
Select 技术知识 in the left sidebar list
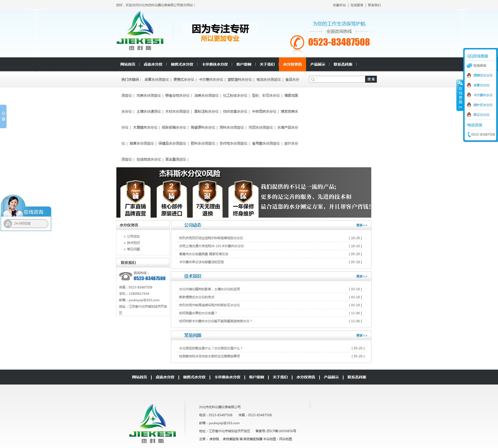pos(133,243)
